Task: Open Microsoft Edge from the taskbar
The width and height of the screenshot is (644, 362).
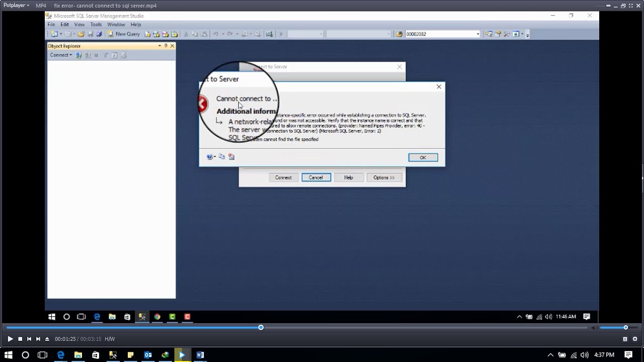Action: pos(61,355)
